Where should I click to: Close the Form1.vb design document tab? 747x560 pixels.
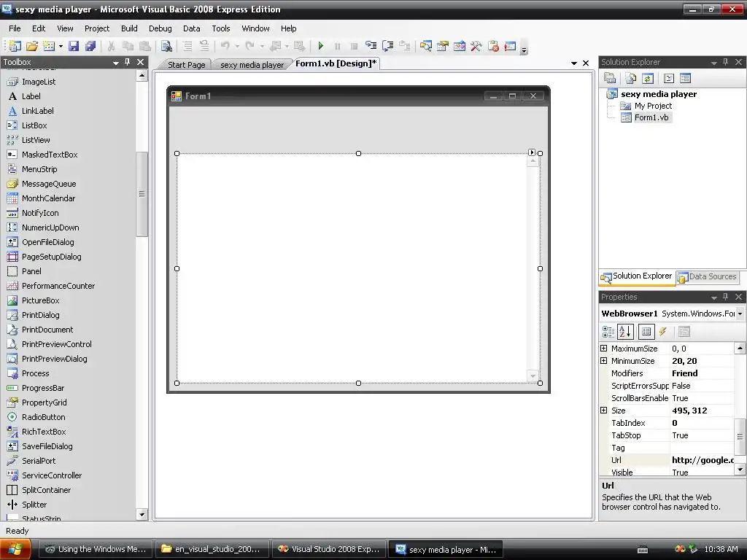click(x=586, y=63)
